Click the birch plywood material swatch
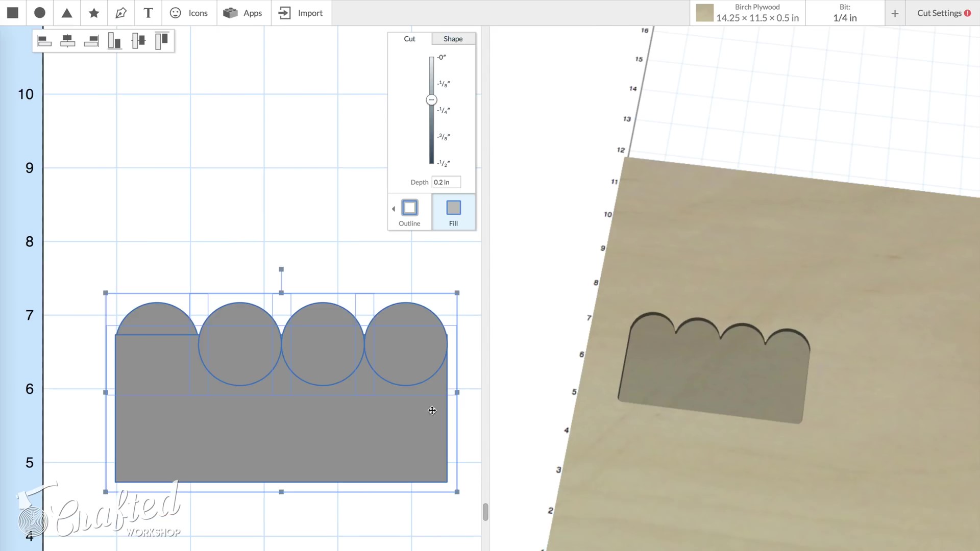980x551 pixels. click(x=704, y=13)
